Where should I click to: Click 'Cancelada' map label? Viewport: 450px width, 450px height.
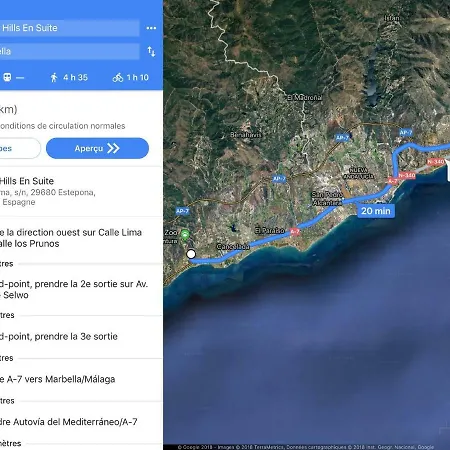(x=233, y=247)
